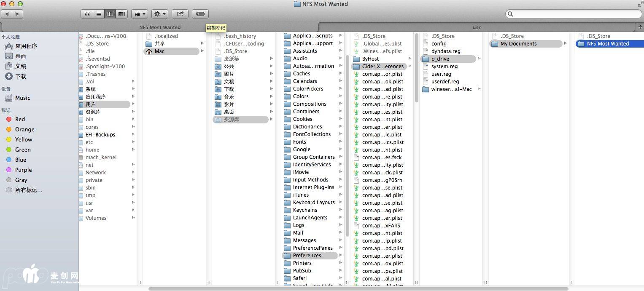Screen dimensions: 644x291
Task: Go to 下载 in the sidebar
Action: tap(21, 76)
